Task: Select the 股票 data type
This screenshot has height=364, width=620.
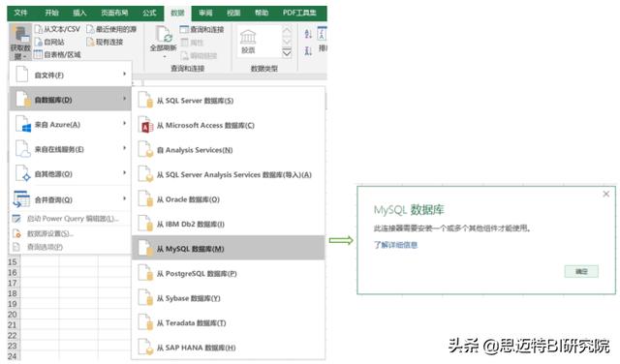Action: tap(248, 41)
